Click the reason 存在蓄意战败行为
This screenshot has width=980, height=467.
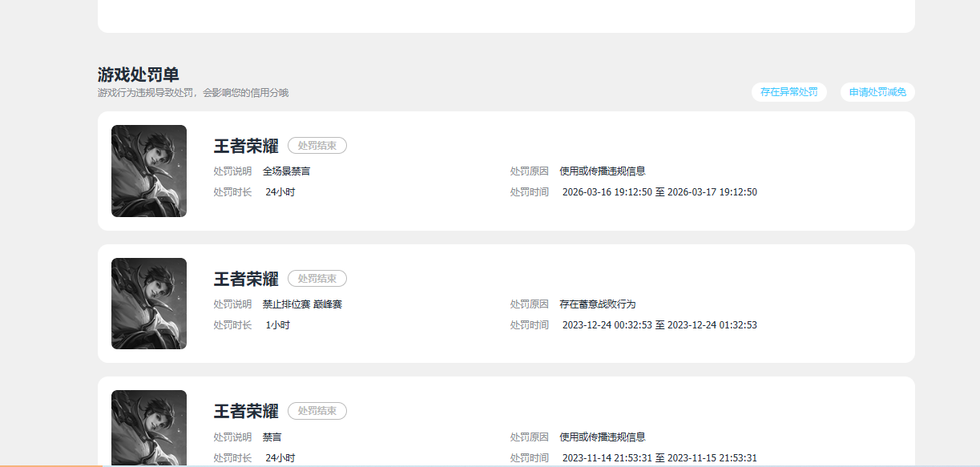[x=598, y=304]
